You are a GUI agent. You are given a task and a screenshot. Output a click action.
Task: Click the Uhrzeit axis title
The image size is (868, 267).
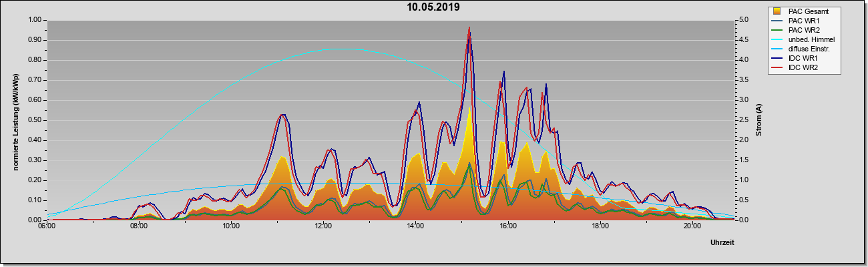click(722, 243)
